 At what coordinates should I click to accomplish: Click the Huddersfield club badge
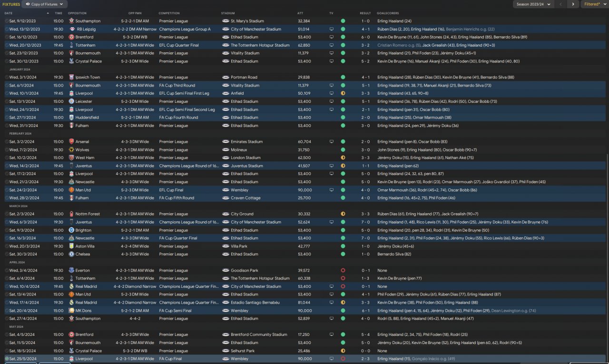(71, 118)
